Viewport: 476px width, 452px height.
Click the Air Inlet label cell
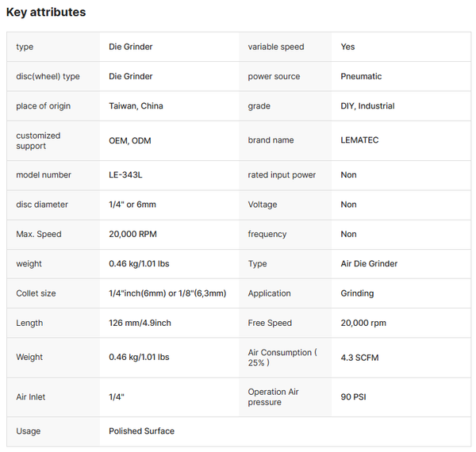[x=53, y=397]
